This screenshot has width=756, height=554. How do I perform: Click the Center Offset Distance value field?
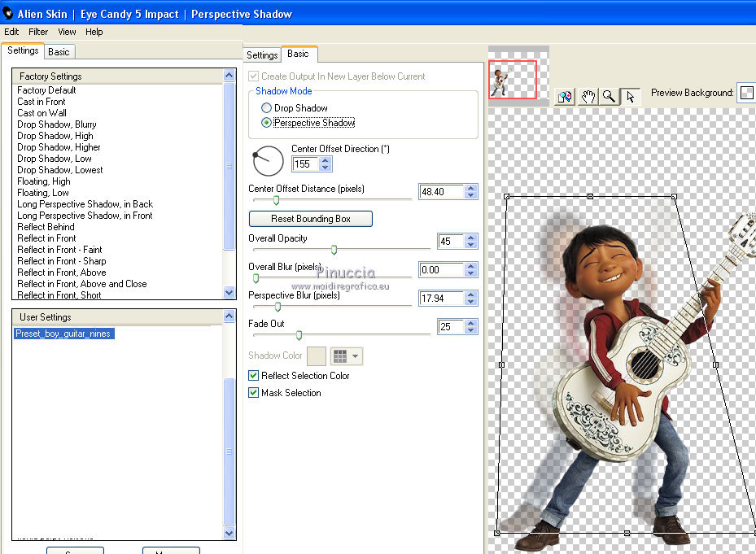coord(441,192)
